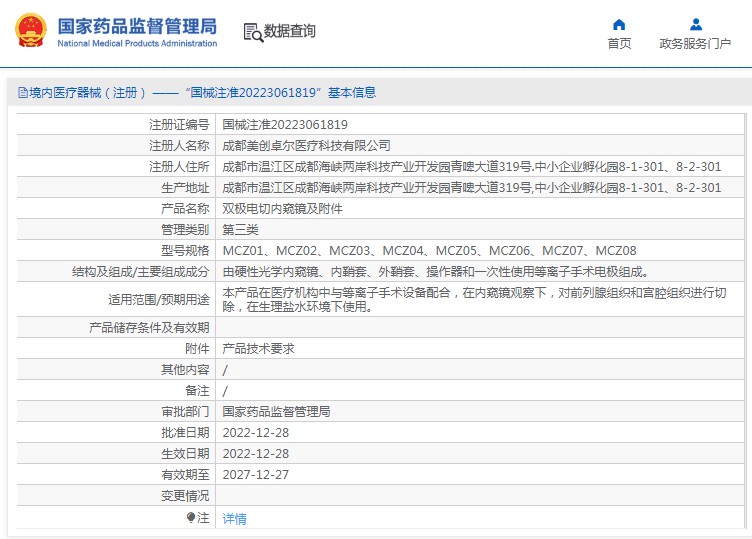Image resolution: width=752 pixels, height=539 pixels.
Task: Click the 结构及组成 composition description
Action: (x=435, y=272)
